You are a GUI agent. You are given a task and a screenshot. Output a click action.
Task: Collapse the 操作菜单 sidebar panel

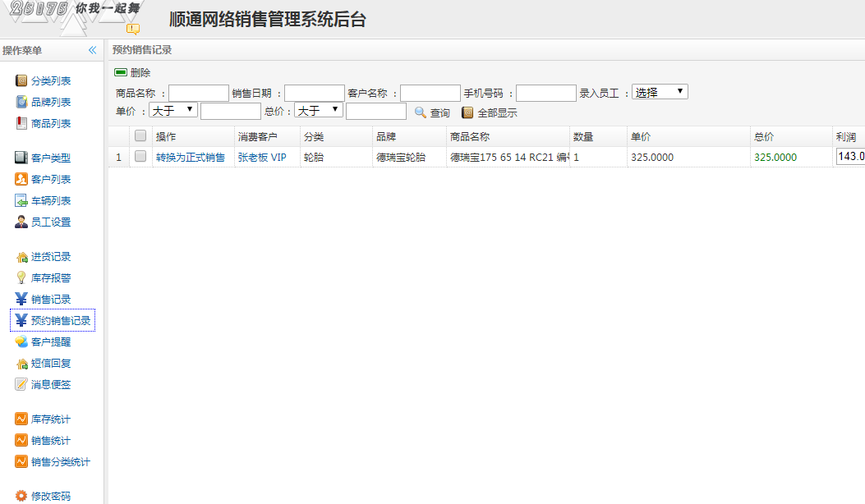(x=93, y=50)
